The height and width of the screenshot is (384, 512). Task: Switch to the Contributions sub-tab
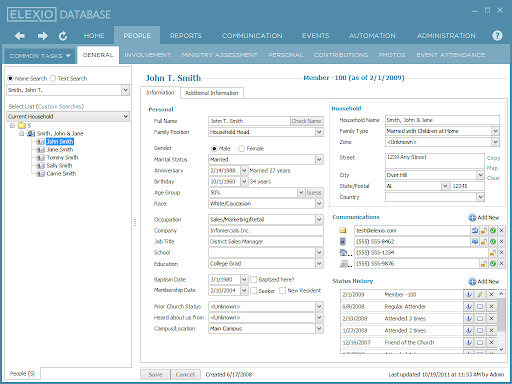coord(341,55)
